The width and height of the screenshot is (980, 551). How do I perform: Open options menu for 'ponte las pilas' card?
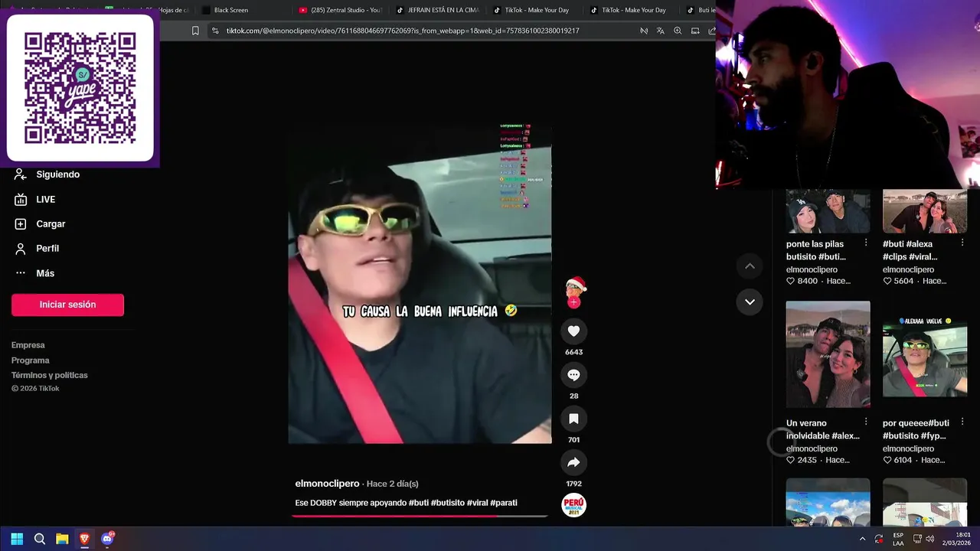pos(866,243)
